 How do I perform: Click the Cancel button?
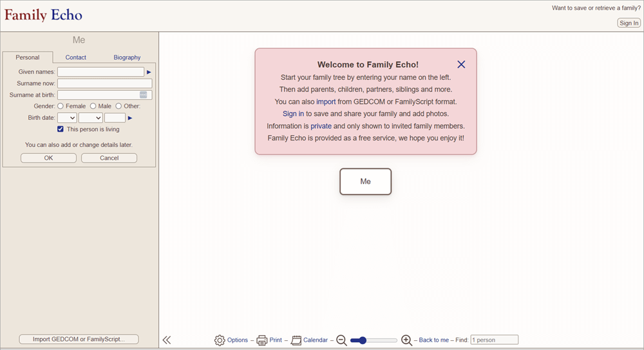point(109,158)
